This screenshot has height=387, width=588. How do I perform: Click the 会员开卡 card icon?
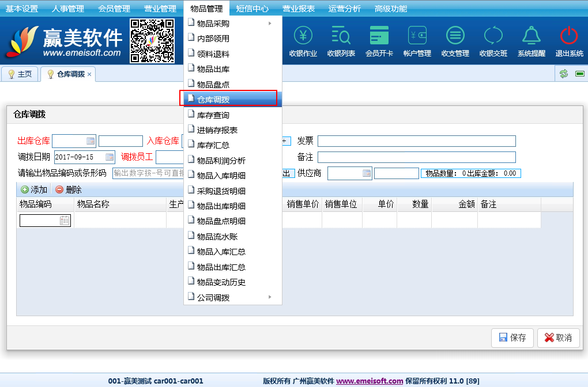379,36
